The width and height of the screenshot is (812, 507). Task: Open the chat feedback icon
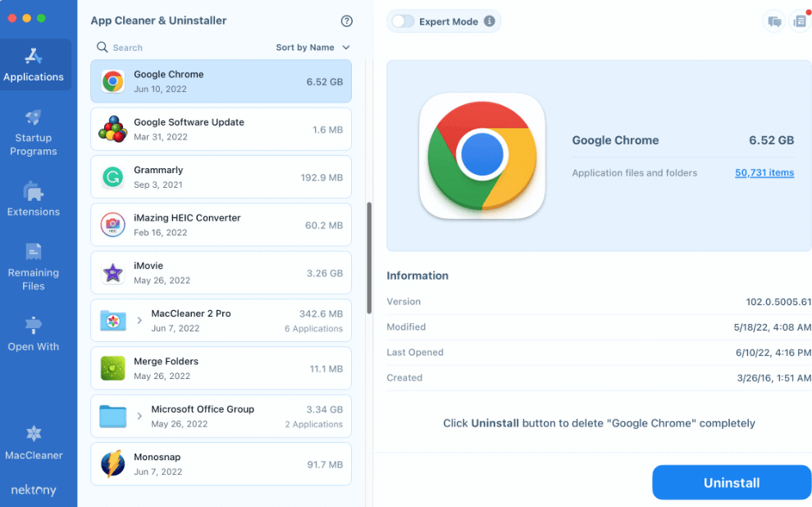[774, 22]
